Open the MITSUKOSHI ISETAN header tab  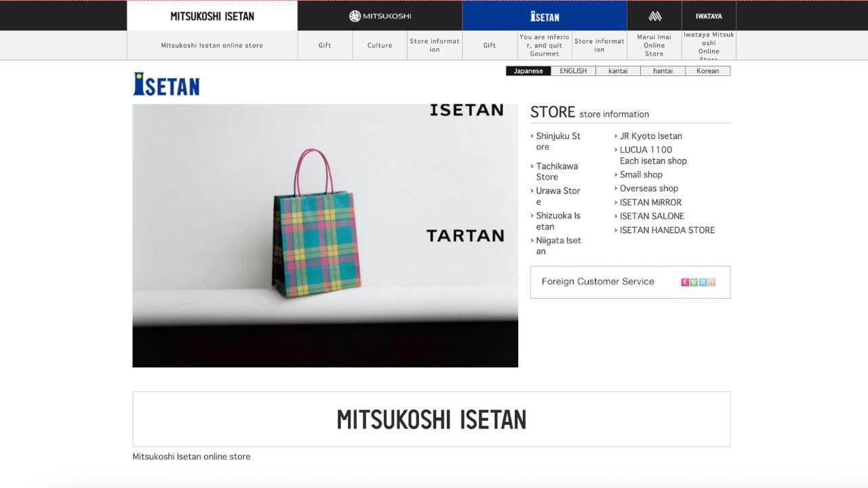(x=212, y=16)
